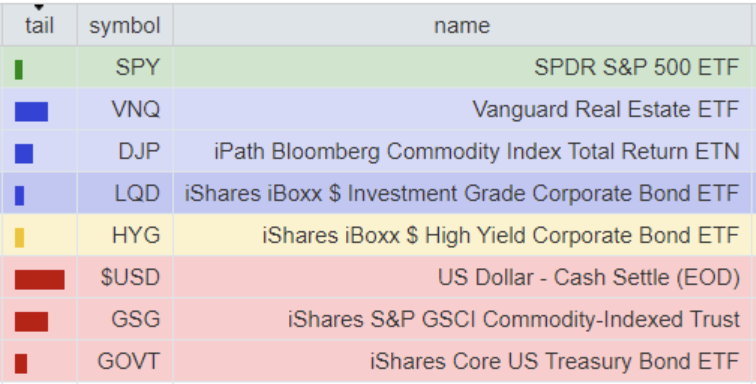Click the red tail bar for $USD

coord(40,279)
